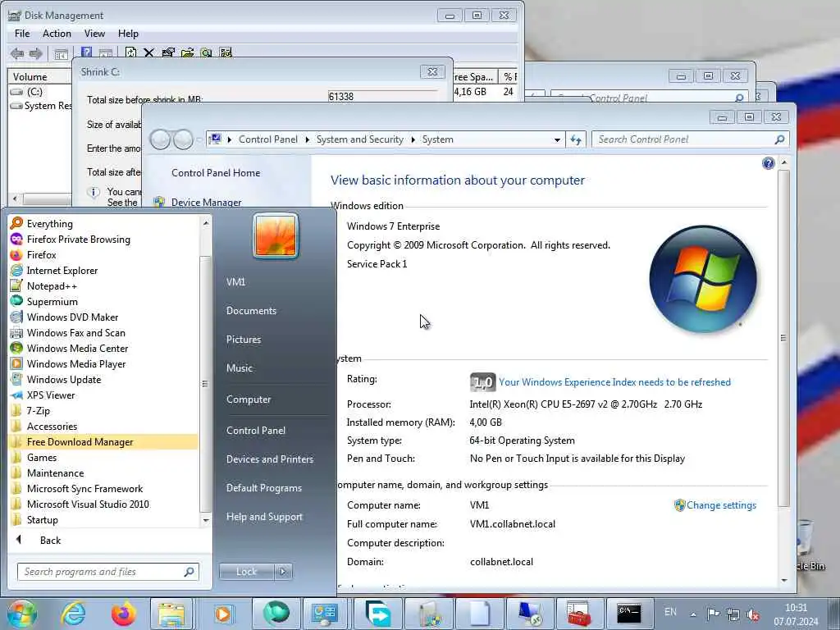Expand the 7-Zip folder
This screenshot has height=630, width=840.
tap(38, 411)
